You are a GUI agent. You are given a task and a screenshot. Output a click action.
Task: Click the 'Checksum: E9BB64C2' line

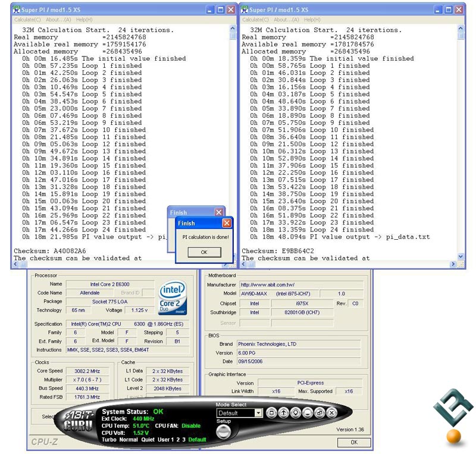[x=278, y=251]
